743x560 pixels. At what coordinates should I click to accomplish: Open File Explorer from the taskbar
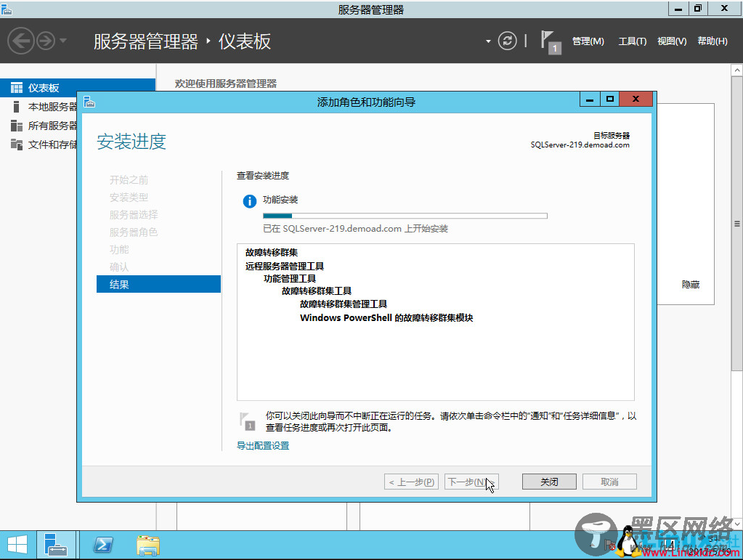[148, 545]
